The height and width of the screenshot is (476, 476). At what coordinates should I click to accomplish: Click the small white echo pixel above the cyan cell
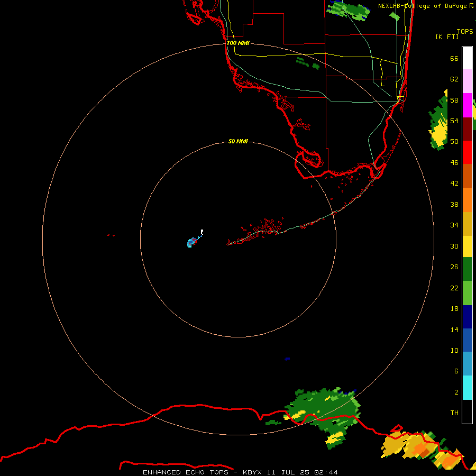click(x=202, y=232)
